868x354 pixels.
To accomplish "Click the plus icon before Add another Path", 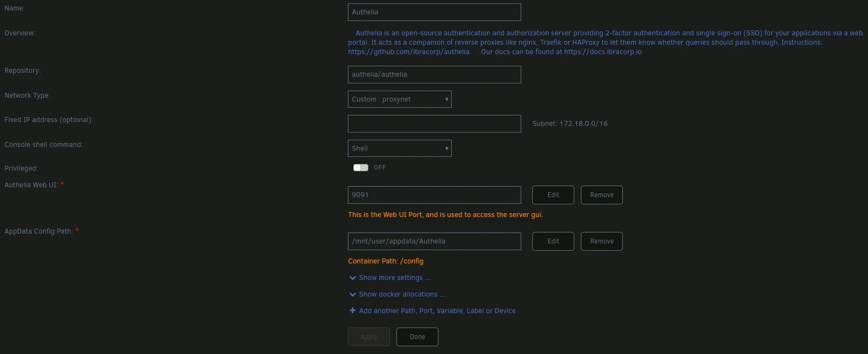I will [352, 311].
